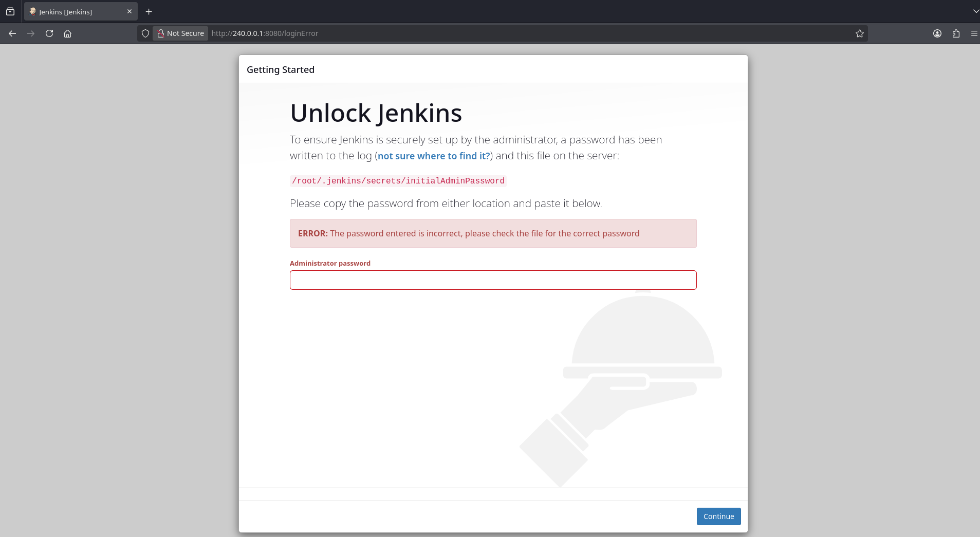The width and height of the screenshot is (980, 537).
Task: Go to the browser home page
Action: [67, 33]
